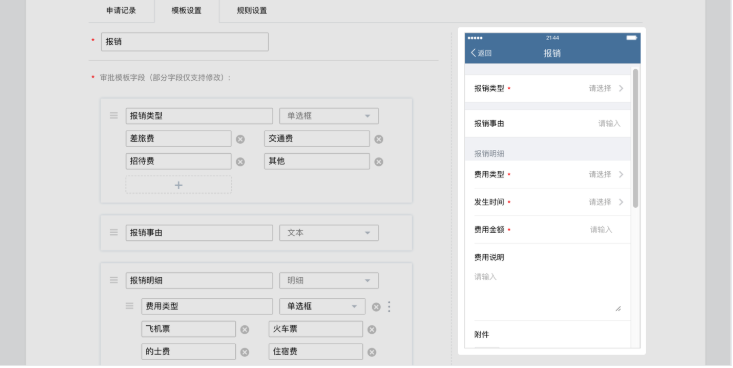
Task: Open the three-dot menu for 费用类型 row
Action: click(x=389, y=306)
